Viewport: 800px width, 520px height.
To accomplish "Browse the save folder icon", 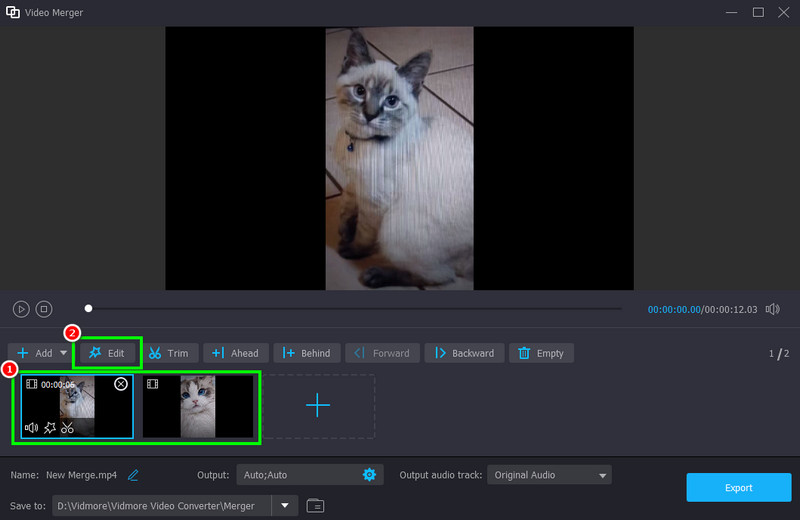I will point(315,506).
